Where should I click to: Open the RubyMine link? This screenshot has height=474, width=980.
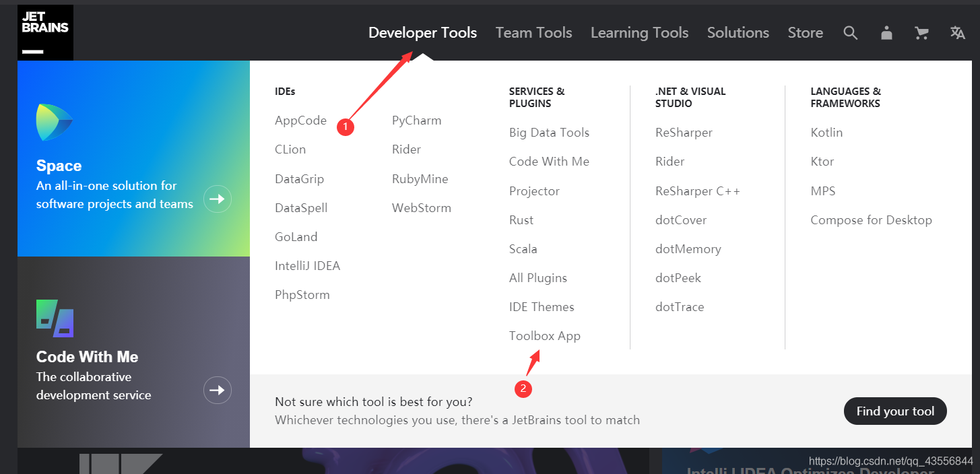[420, 179]
